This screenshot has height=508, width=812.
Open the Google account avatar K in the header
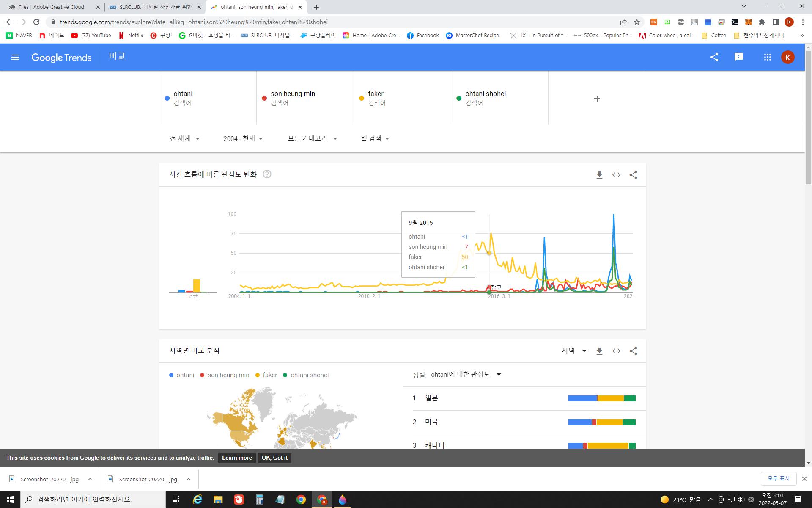click(787, 57)
